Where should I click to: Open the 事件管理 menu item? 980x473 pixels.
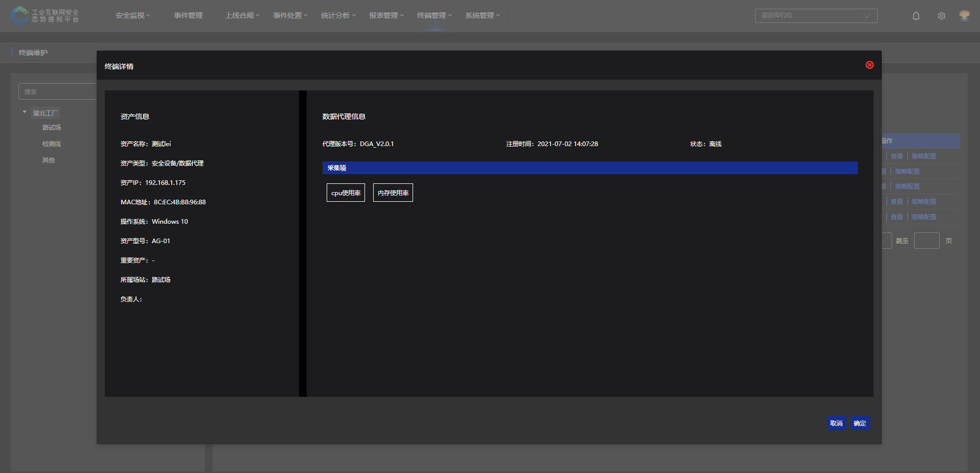[188, 16]
